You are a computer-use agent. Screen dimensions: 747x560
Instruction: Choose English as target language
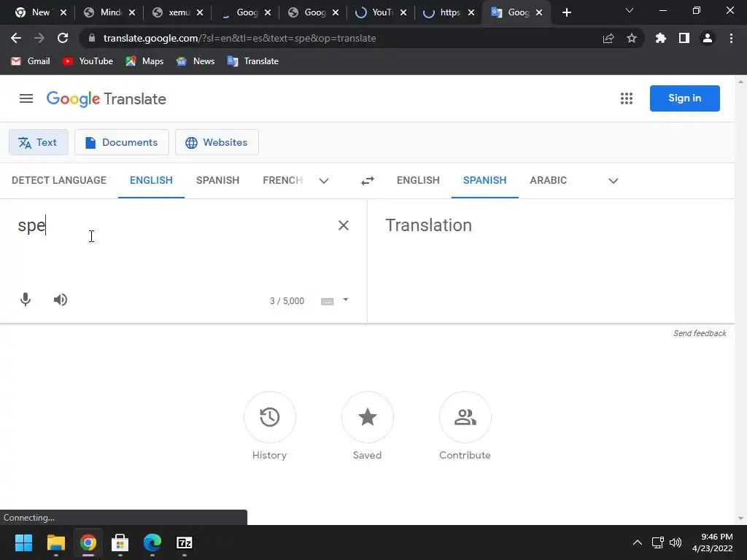tap(418, 181)
